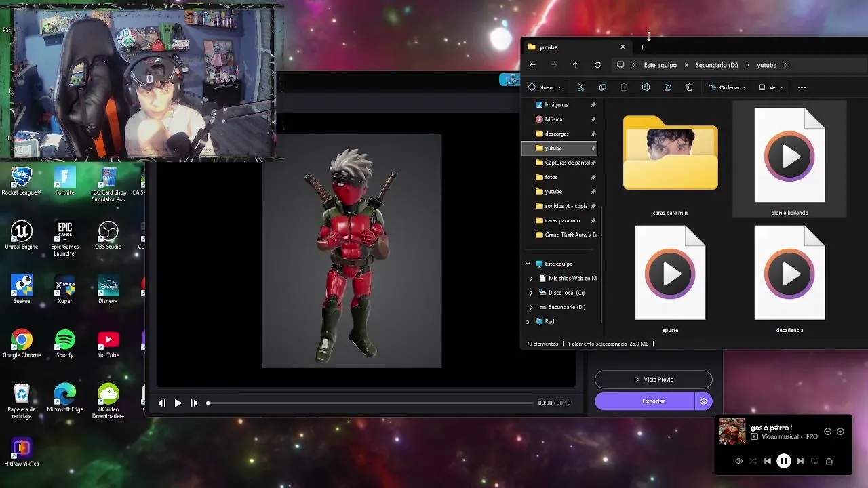Click Este equipo in the address breadcrumb
868x488 pixels.
pyautogui.click(x=660, y=65)
